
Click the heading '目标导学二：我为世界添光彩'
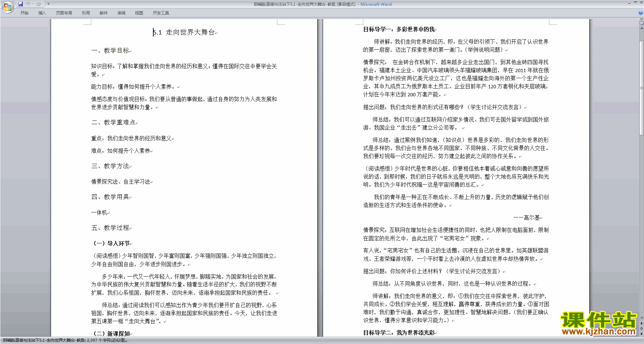399,333
